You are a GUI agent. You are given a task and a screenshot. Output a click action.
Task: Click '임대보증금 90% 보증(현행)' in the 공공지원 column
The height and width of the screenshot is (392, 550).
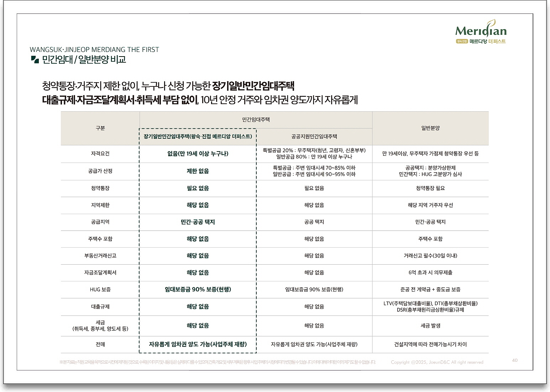[x=314, y=290]
